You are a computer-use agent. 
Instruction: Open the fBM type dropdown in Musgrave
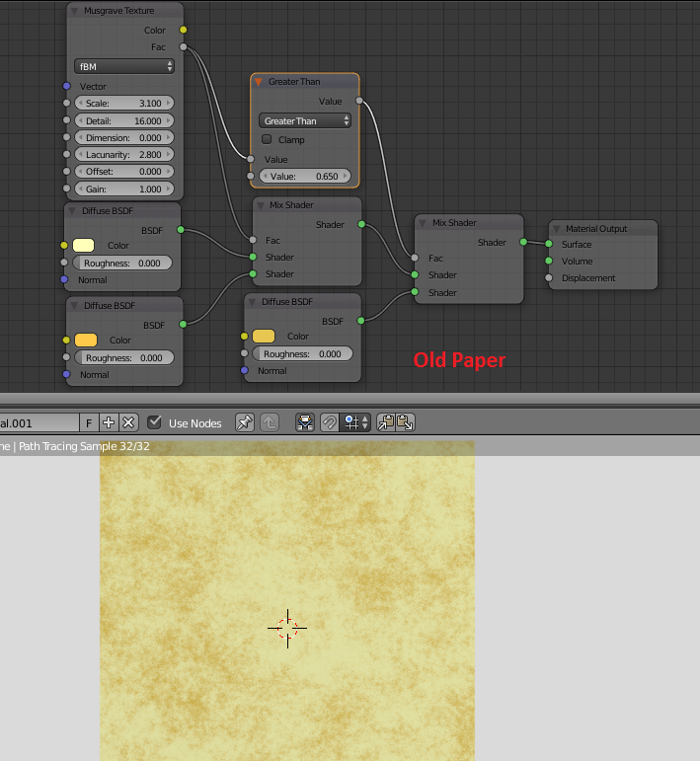click(124, 66)
